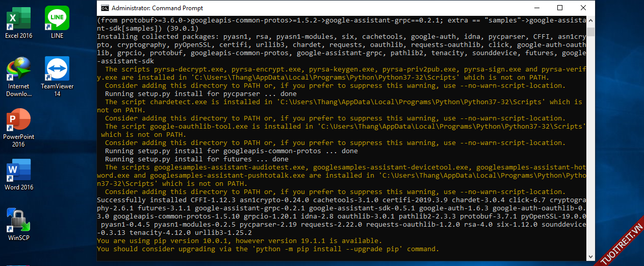Select the "PowerPoint 2016" icon label text
Viewport: 644px width, 266px height.
pos(19,140)
